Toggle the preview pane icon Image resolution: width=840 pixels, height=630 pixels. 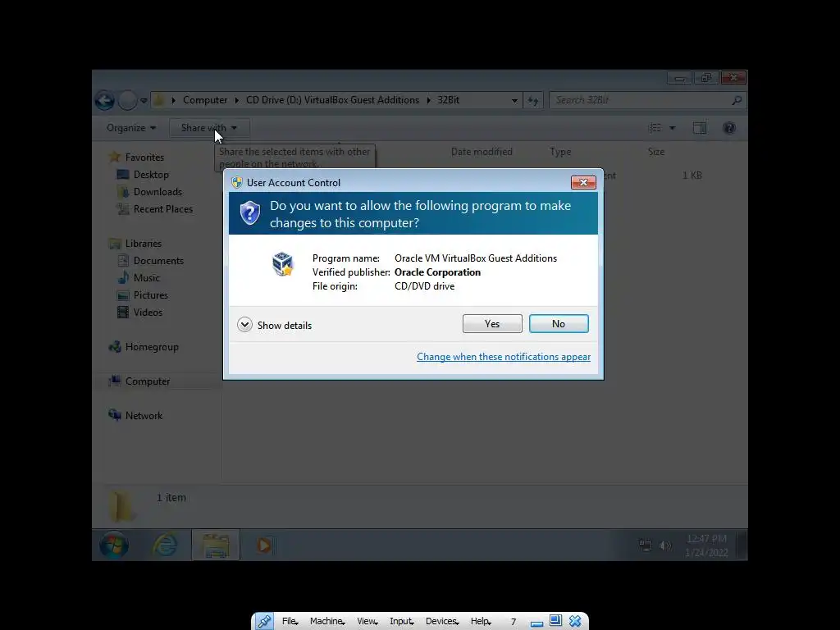click(700, 128)
